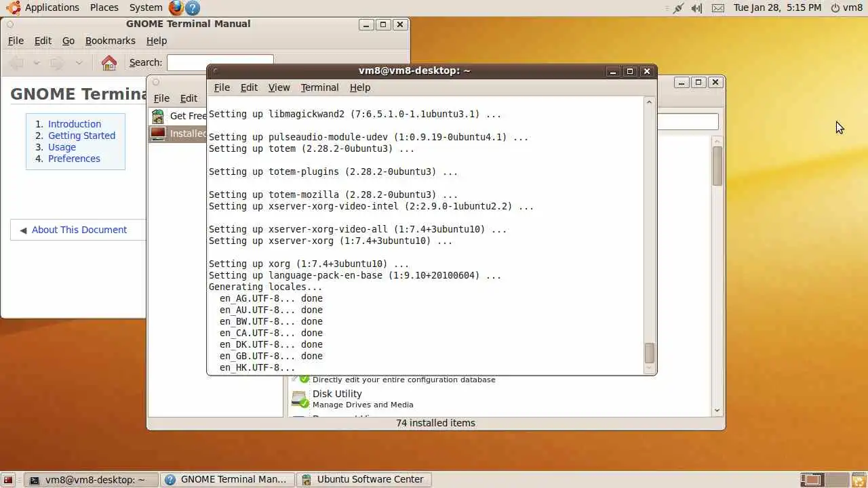This screenshot has width=868, height=488.
Task: Open the mail envelope indicator
Action: pyautogui.click(x=718, y=8)
